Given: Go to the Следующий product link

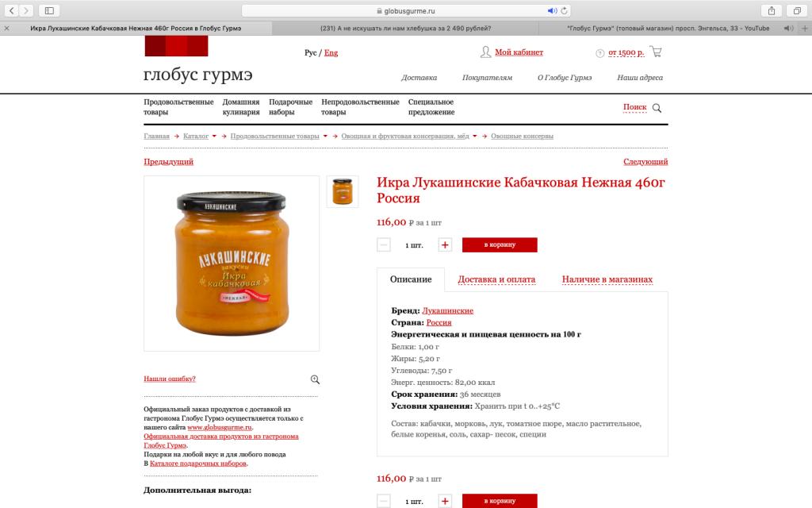Looking at the screenshot, I should (x=645, y=162).
